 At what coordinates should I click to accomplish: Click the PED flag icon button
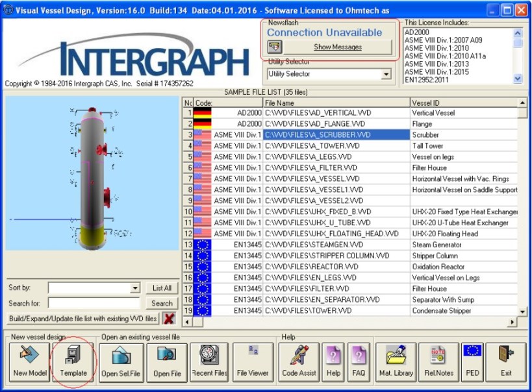(x=472, y=362)
